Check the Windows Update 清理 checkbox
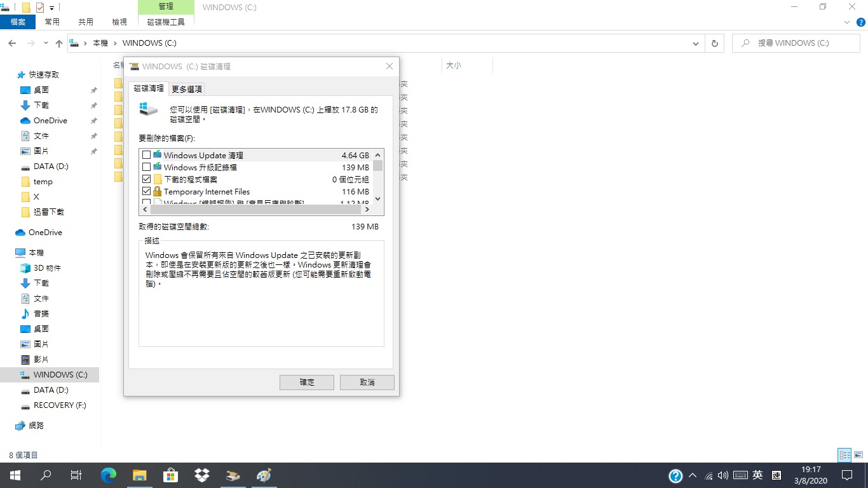This screenshot has height=488, width=868. [147, 155]
